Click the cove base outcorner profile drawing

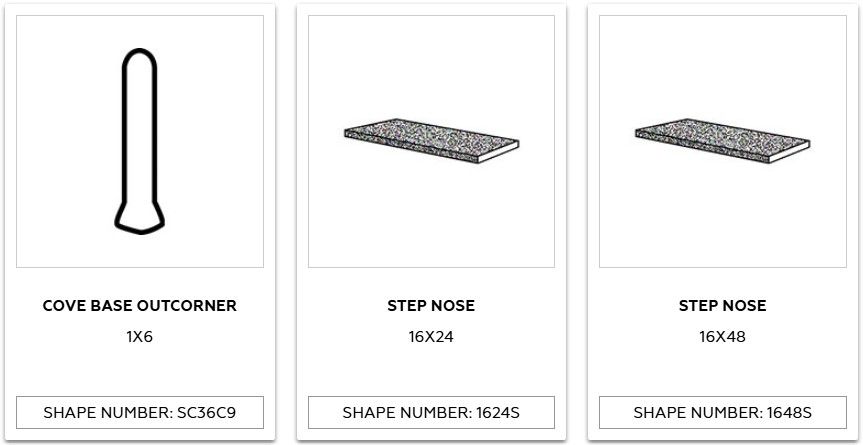point(139,140)
